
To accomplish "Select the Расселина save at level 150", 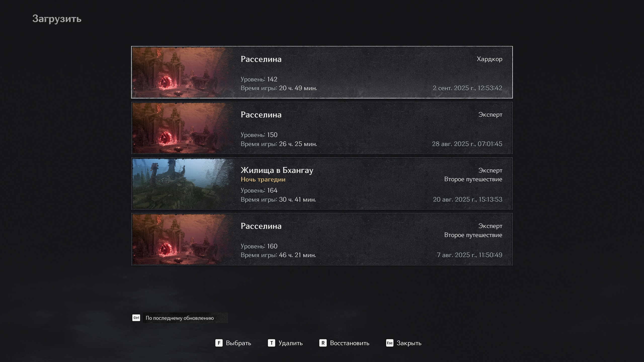I will [x=322, y=128].
